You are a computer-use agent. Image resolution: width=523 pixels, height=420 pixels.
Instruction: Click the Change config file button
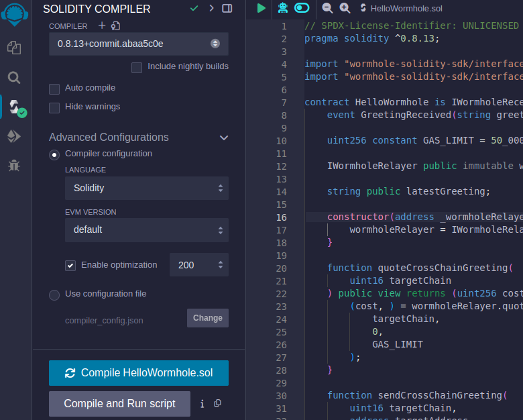(208, 318)
